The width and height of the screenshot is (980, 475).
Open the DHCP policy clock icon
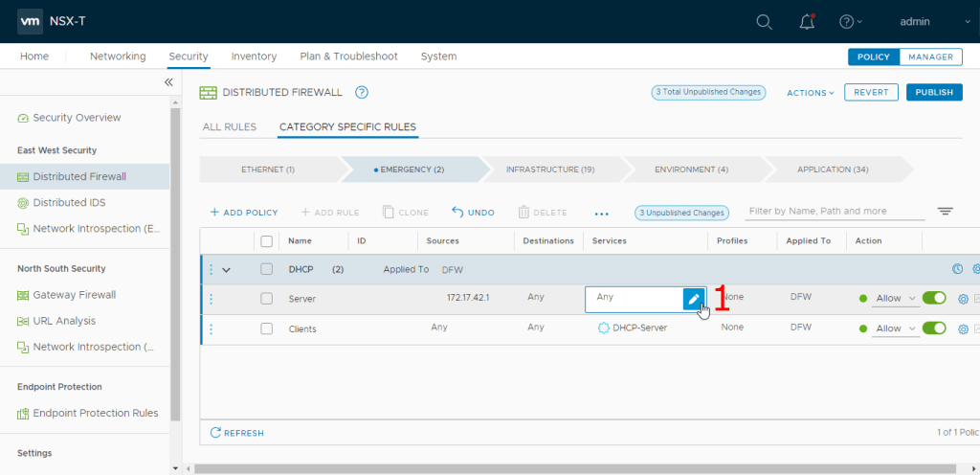click(x=957, y=269)
